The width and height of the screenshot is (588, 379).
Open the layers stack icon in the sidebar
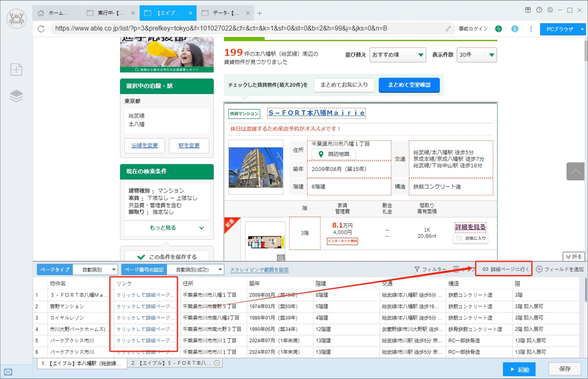point(17,96)
